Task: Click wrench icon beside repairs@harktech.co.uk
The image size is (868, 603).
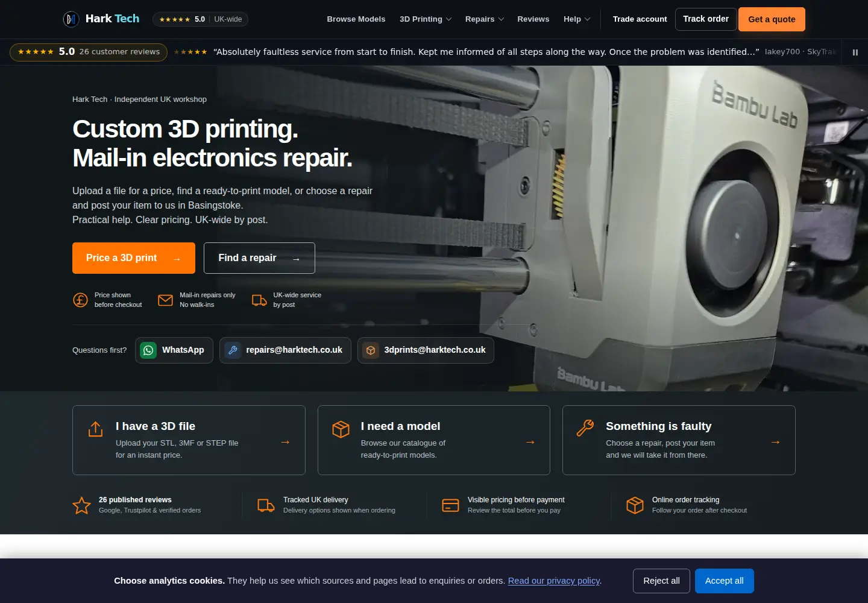Action: point(233,350)
